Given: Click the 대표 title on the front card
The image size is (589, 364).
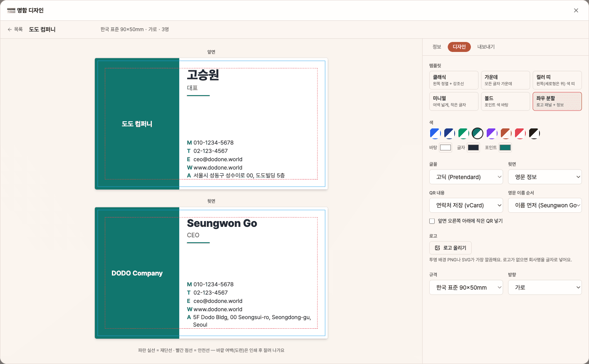Looking at the screenshot, I should (192, 88).
